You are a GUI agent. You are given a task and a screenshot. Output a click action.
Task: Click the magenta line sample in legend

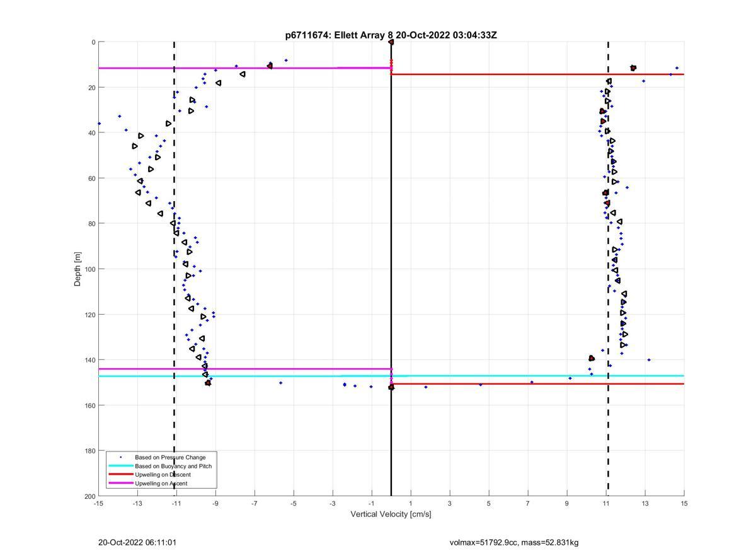120,484
